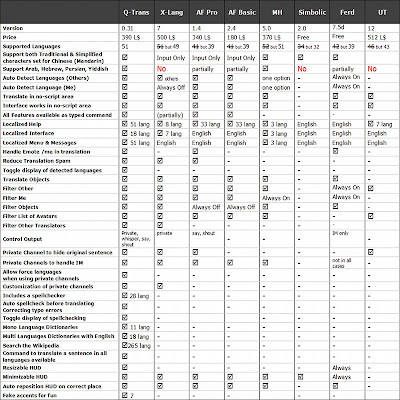Click X-Lang 'Always Off' in Auto Detect Language (Me) row

click(171, 87)
